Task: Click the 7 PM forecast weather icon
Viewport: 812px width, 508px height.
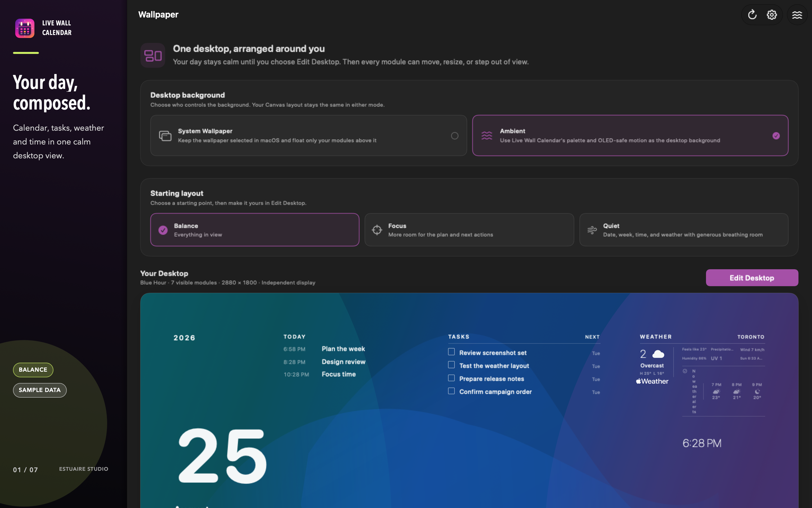Action: coord(716,391)
